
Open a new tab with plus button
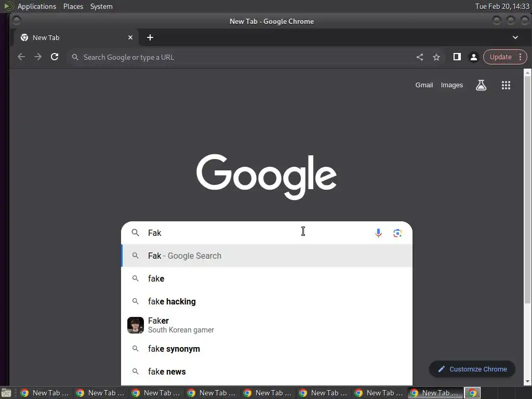(x=150, y=37)
